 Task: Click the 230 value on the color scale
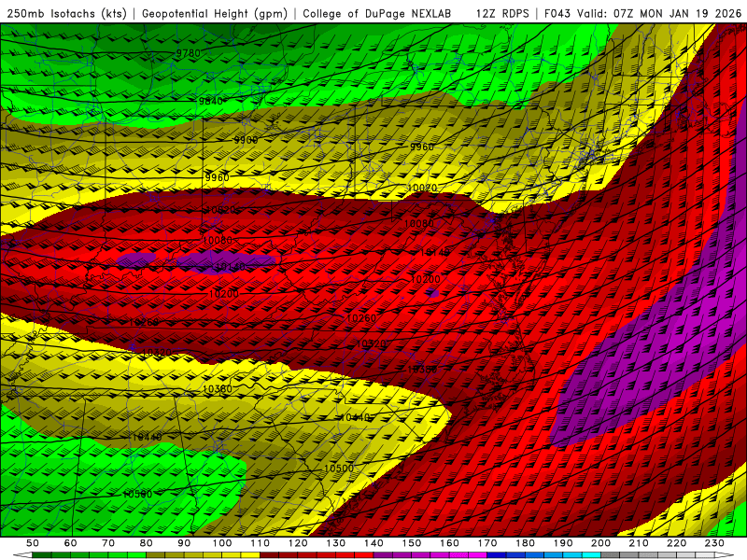(x=714, y=543)
